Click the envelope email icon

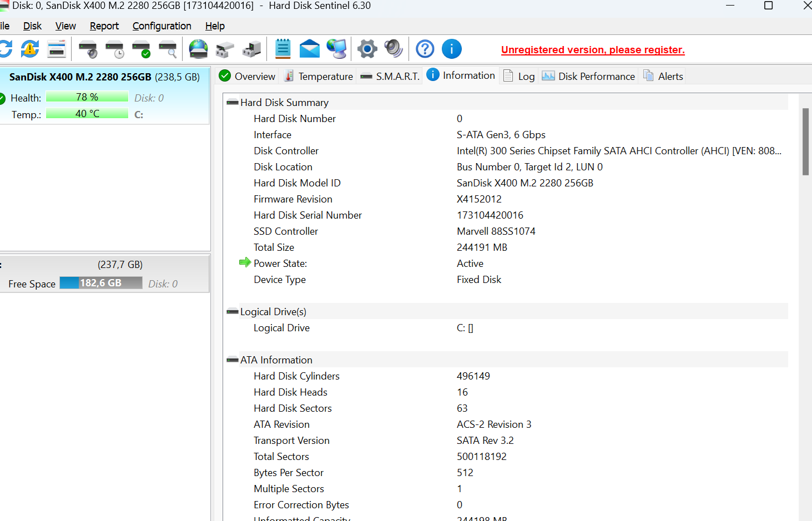pyautogui.click(x=309, y=49)
